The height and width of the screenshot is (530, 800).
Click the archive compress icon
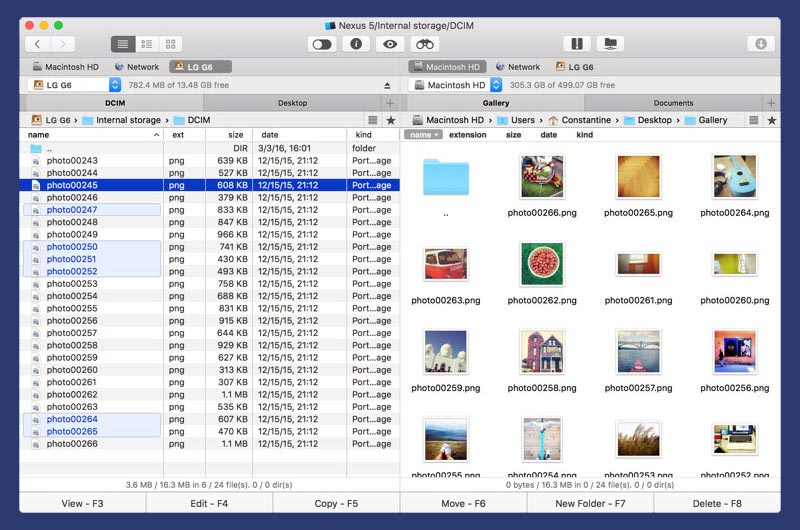pos(577,44)
